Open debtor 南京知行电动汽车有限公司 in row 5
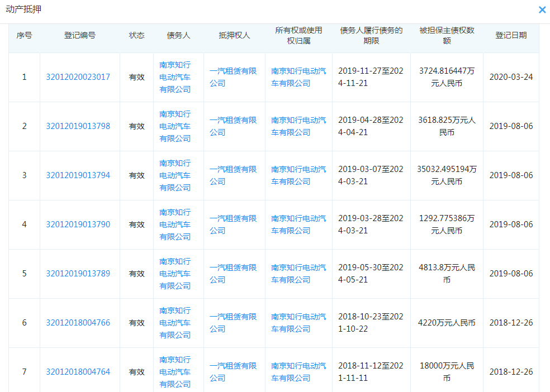 click(x=175, y=274)
